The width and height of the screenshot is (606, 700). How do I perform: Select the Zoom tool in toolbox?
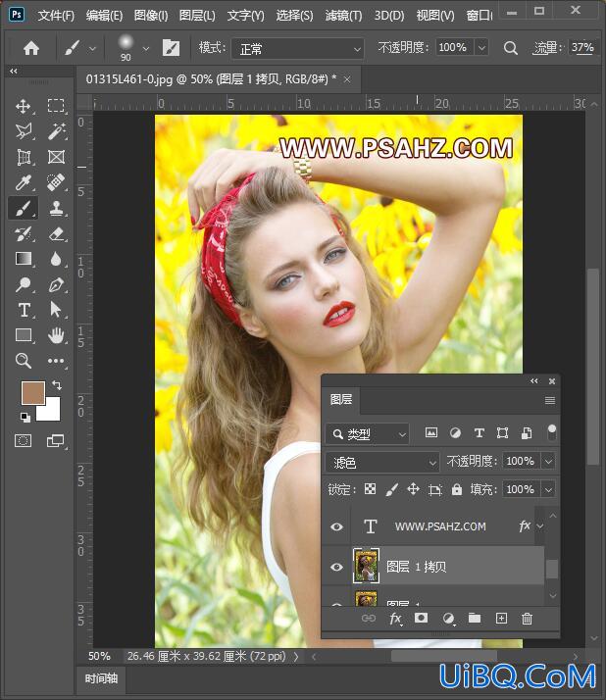coord(24,360)
